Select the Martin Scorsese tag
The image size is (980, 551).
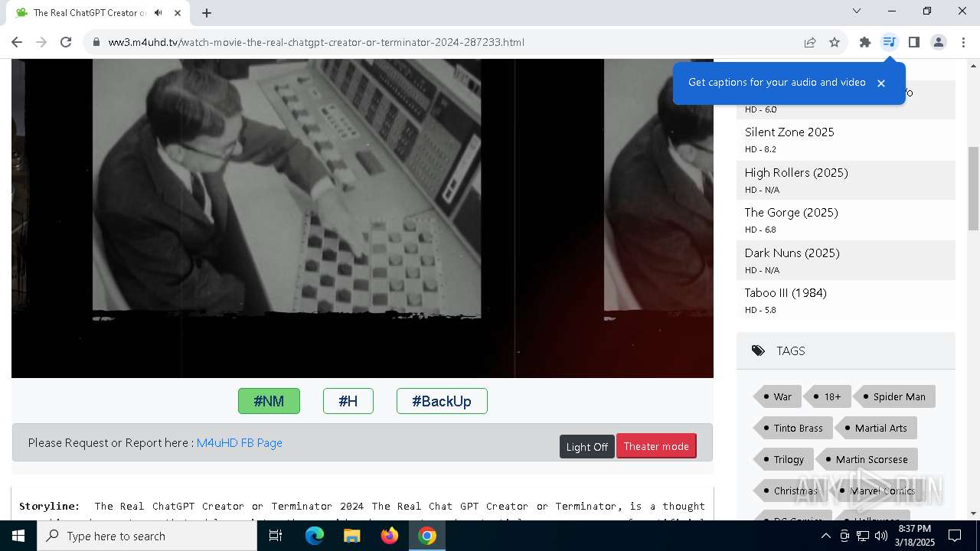(867, 459)
